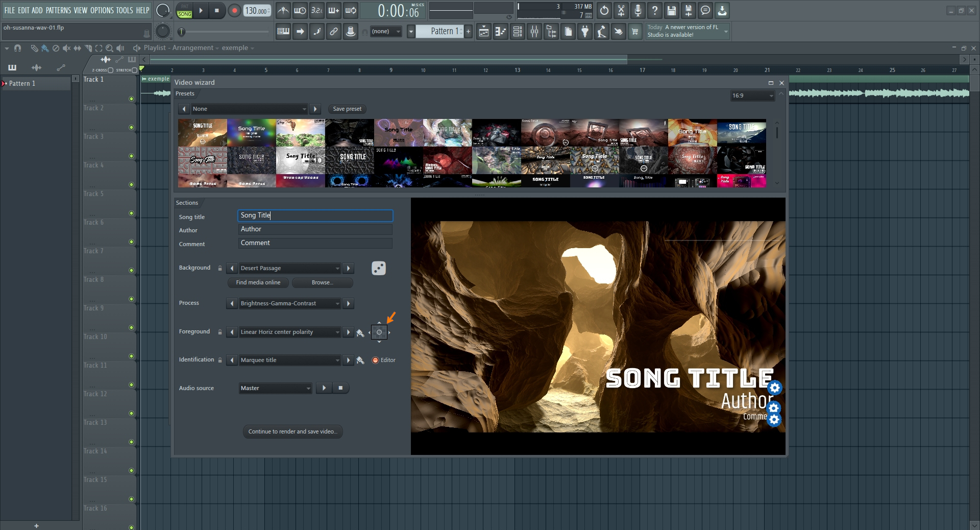Stop the audio source preview
Screen dimensions: 980x530
click(x=340, y=388)
